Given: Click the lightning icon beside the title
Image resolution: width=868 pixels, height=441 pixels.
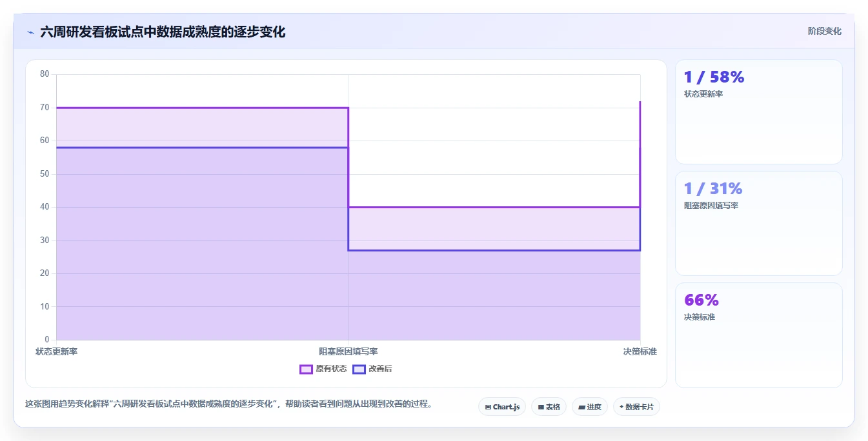Looking at the screenshot, I should pos(30,32).
